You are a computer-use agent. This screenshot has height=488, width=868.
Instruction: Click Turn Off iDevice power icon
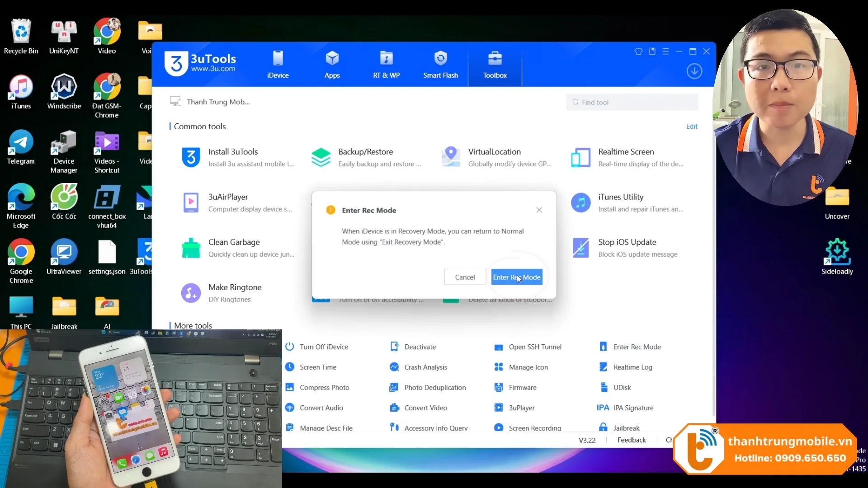(290, 347)
